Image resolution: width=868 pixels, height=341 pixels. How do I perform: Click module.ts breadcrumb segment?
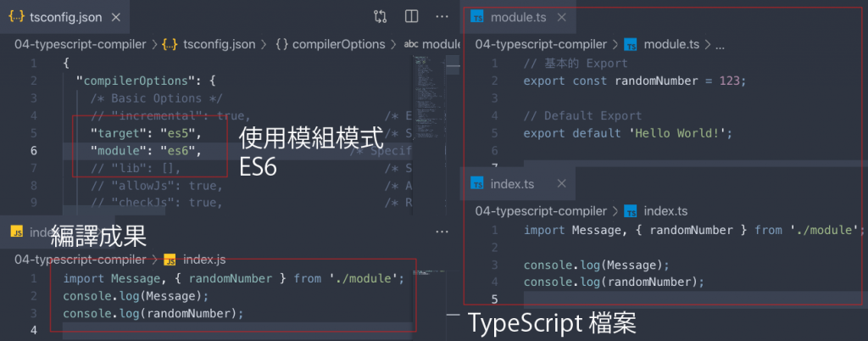(671, 44)
